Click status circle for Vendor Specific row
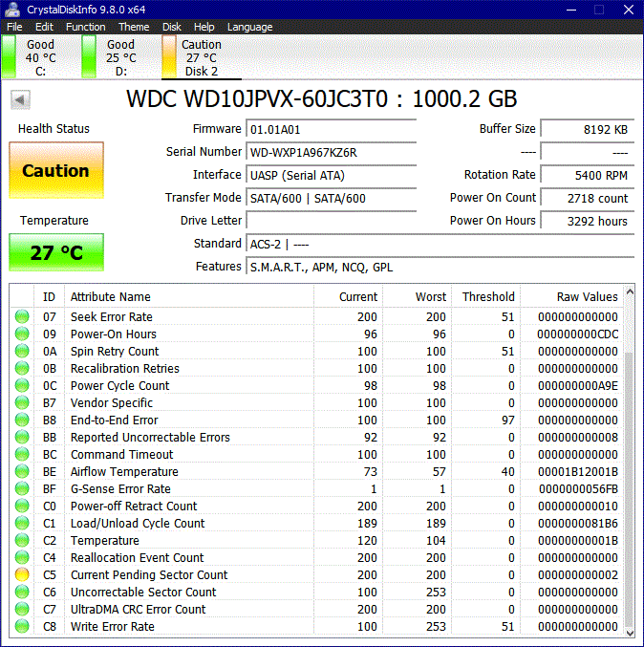 click(x=22, y=402)
